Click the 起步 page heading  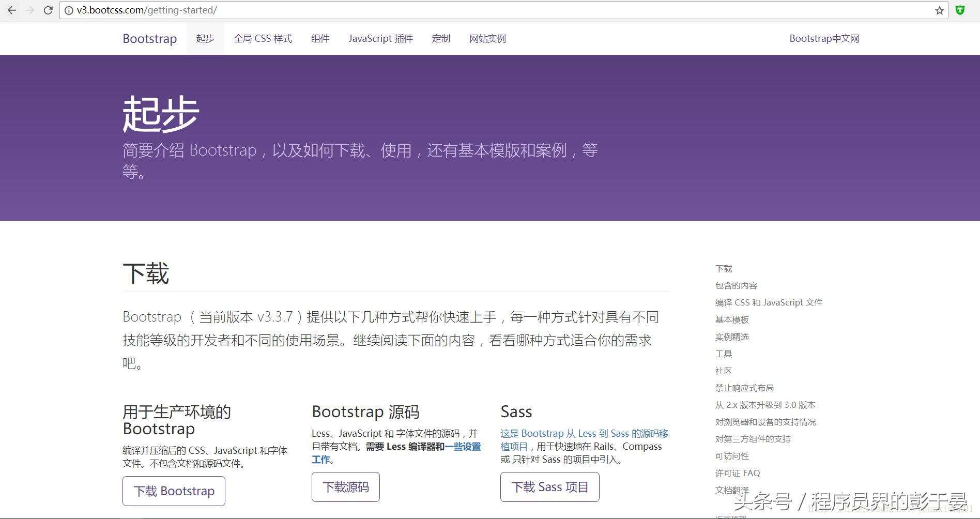coord(161,114)
